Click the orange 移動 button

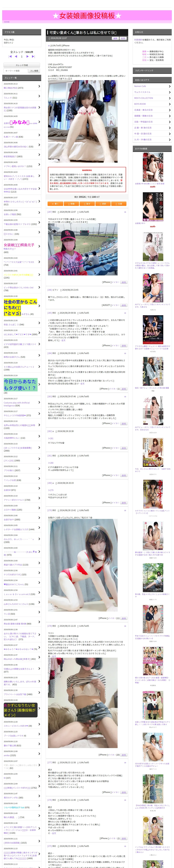tap(71, 204)
